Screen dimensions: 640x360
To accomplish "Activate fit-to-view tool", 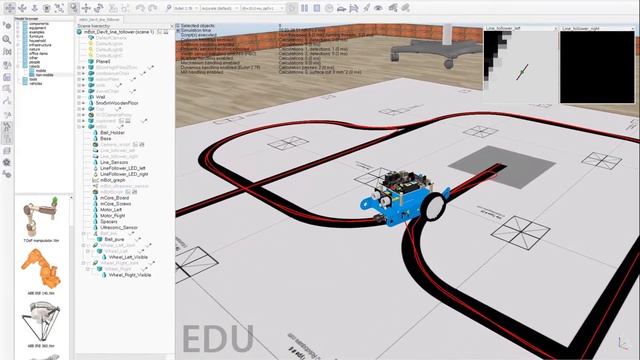I will [59, 8].
